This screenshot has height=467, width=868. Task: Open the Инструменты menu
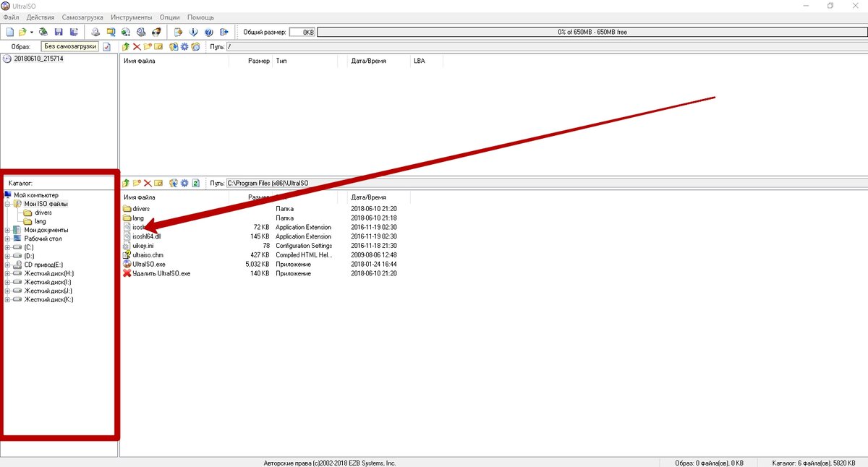tap(131, 17)
